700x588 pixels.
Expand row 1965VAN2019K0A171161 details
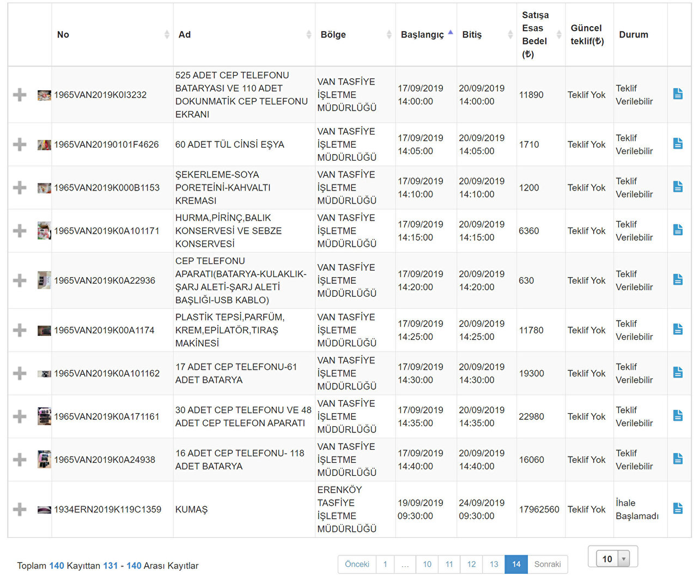pyautogui.click(x=20, y=416)
